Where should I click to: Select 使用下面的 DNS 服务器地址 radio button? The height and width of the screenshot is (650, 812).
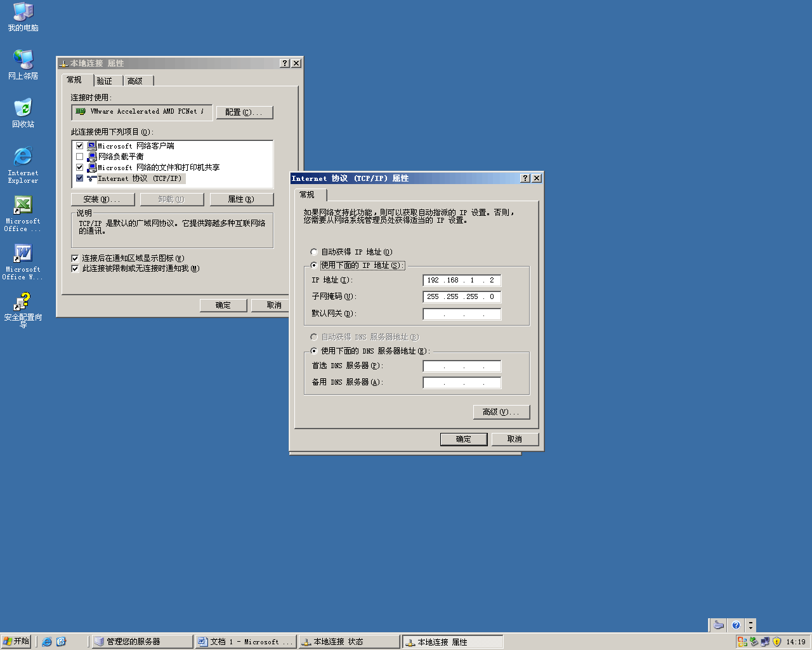point(314,351)
